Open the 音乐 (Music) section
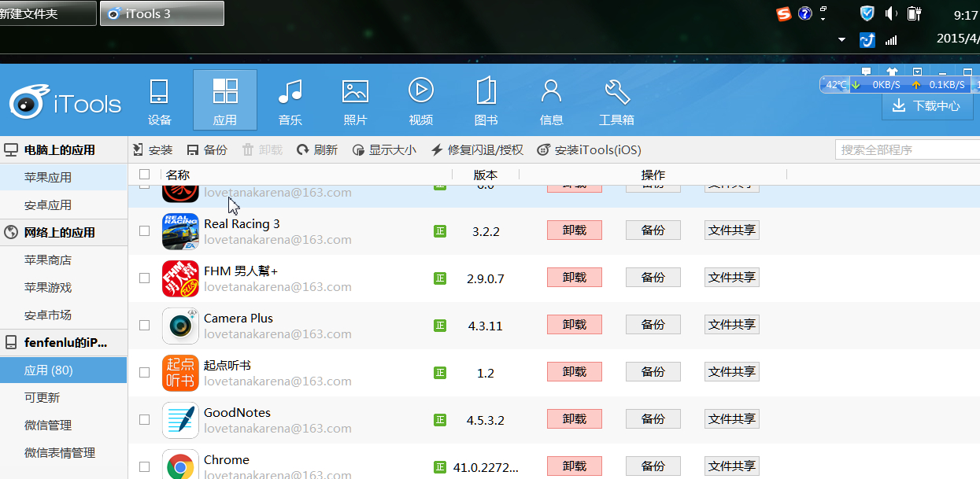The width and height of the screenshot is (980, 479). (290, 101)
